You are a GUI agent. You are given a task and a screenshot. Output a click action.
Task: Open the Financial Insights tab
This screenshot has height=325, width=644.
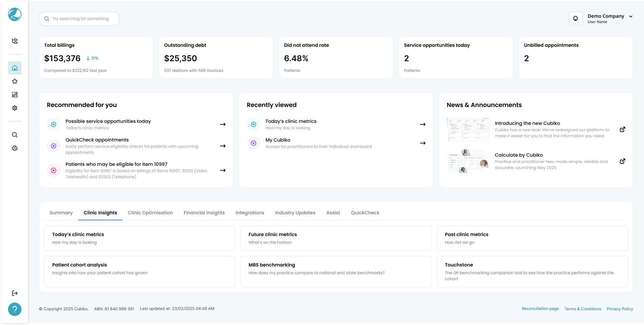204,213
